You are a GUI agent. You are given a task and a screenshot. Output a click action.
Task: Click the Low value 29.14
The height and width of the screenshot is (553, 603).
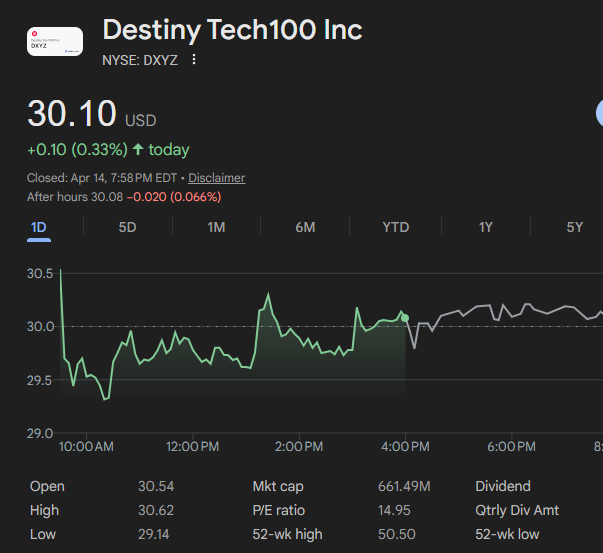pos(154,534)
